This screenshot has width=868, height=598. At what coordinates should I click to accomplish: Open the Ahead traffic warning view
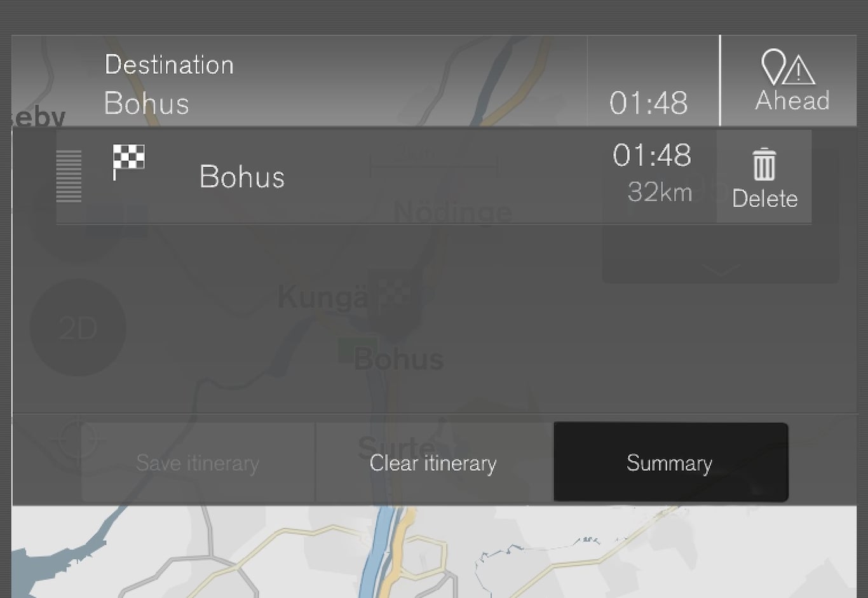(x=792, y=81)
